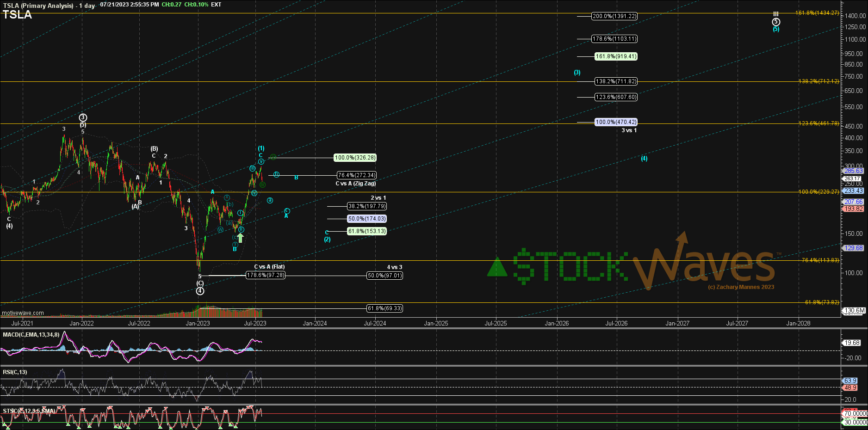868x430 pixels.
Task: Click the 38.2%(197.79) retracement label
Action: (x=367, y=206)
